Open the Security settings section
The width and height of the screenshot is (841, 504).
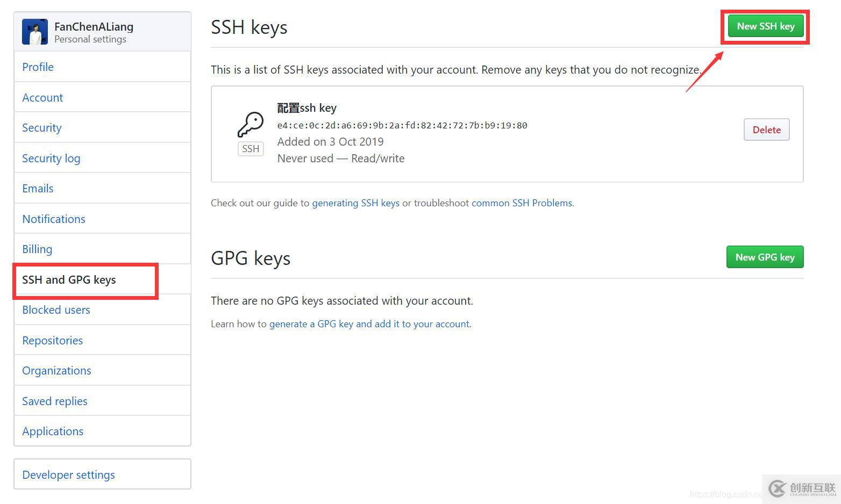41,128
